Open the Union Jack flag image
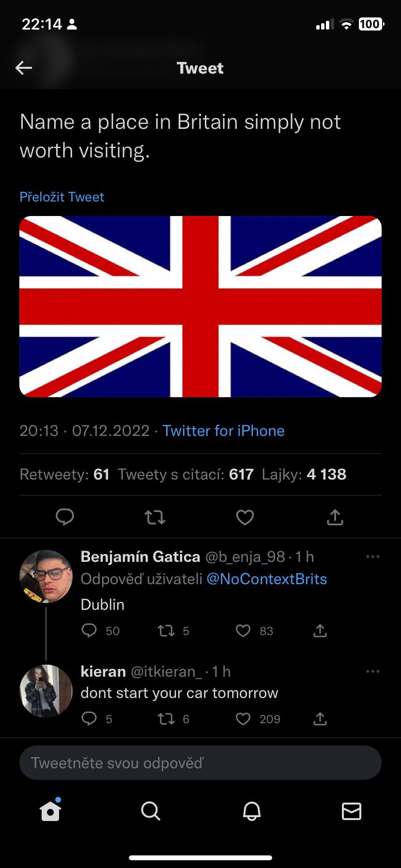The height and width of the screenshot is (868, 401). [200, 306]
